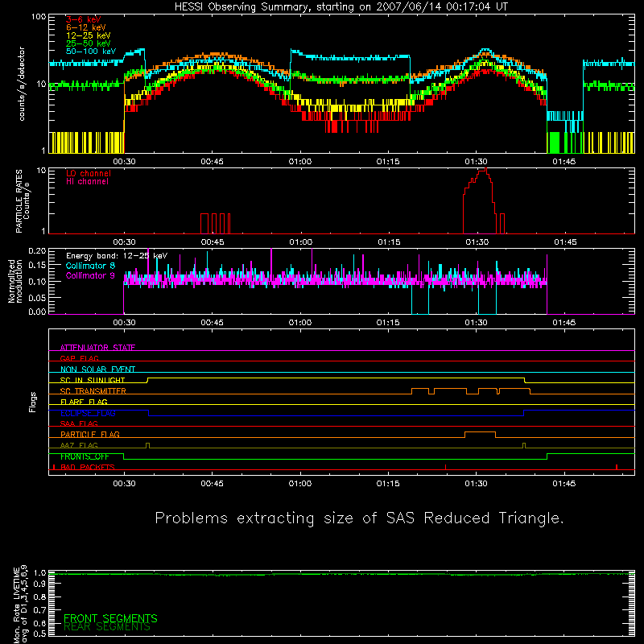The height and width of the screenshot is (644, 644).
Task: Click the 'REAR SEGMENTS' legend label
Action: coord(107,627)
